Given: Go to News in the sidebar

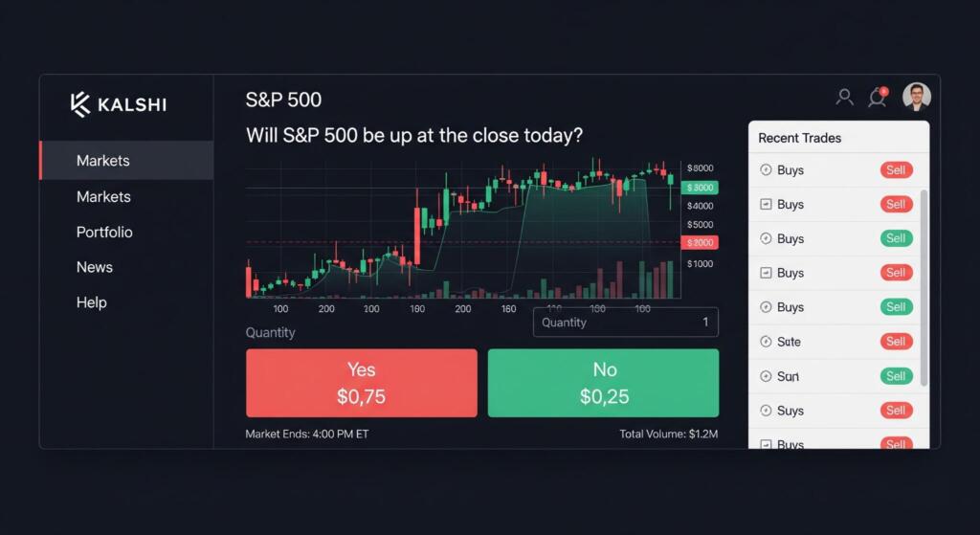Looking at the screenshot, I should click(x=95, y=267).
